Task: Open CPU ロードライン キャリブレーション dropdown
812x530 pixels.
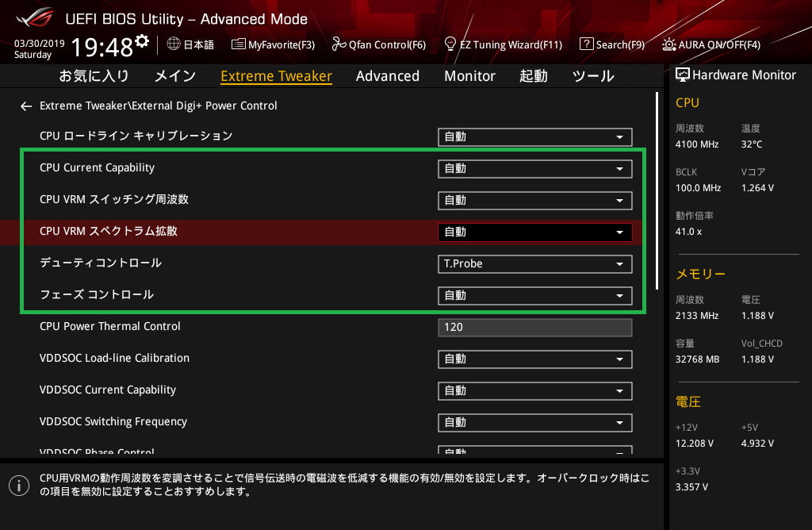Action: coord(535,137)
